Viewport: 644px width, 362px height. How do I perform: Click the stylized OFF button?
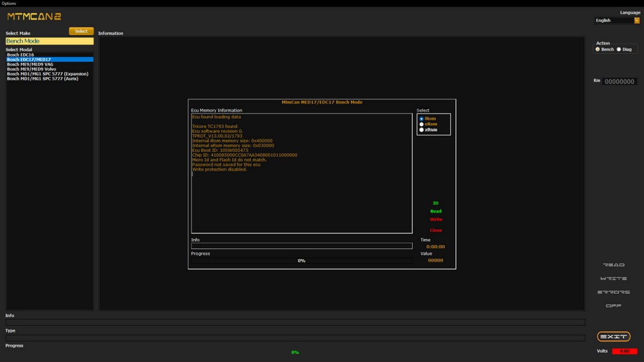click(614, 306)
